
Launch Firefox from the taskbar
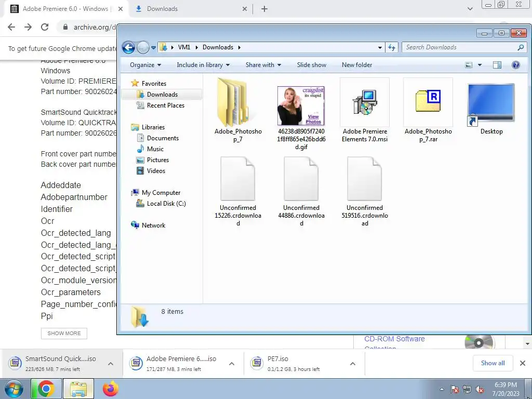click(x=111, y=389)
